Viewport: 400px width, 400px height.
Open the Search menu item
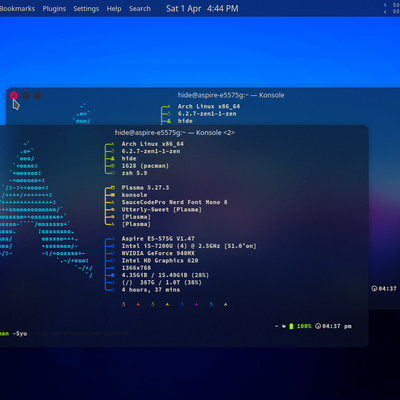(x=140, y=9)
